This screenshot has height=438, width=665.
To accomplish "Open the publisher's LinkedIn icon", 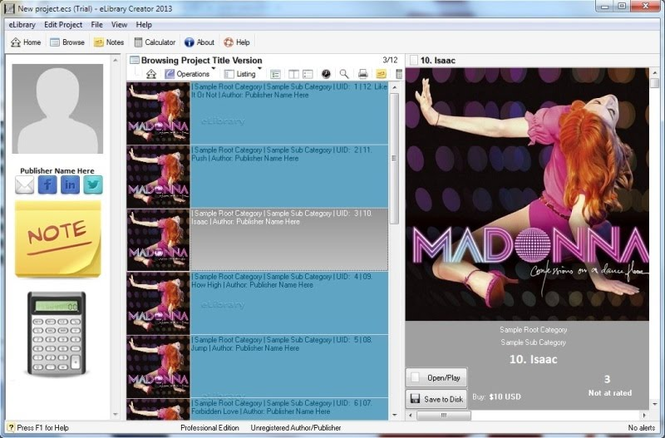I will [70, 185].
